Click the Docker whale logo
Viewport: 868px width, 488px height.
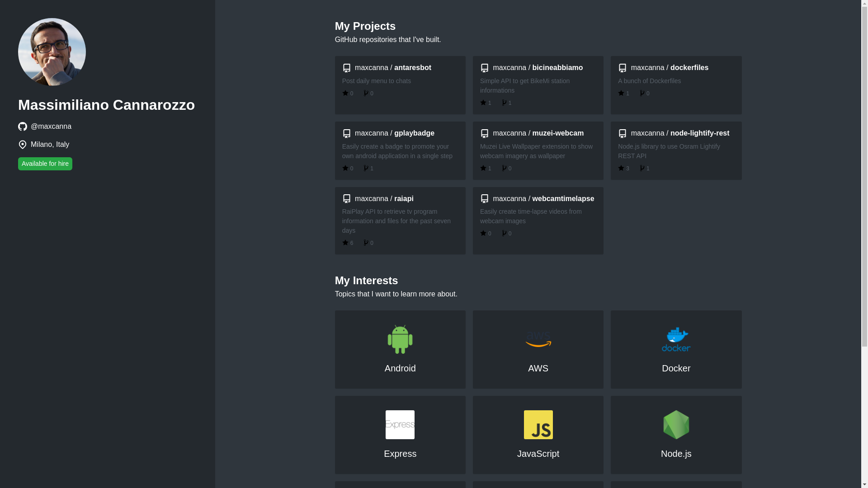[x=676, y=339]
